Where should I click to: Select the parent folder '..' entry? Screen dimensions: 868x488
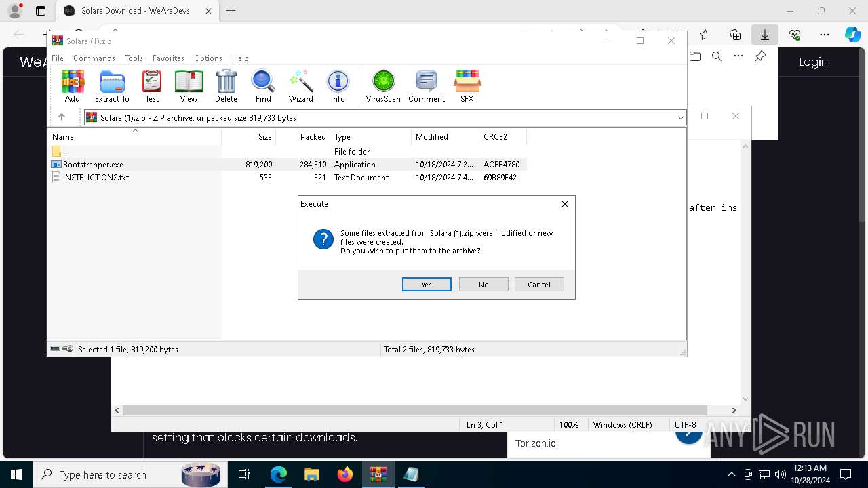[288, 152]
